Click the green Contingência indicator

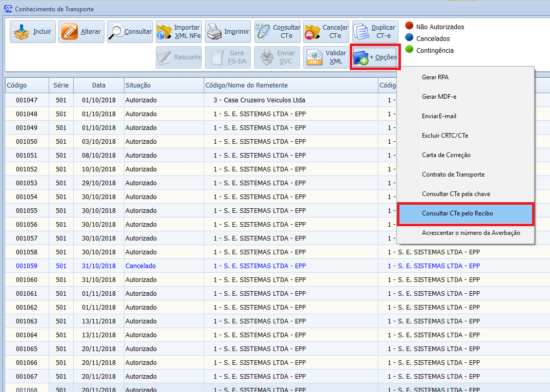tap(409, 50)
